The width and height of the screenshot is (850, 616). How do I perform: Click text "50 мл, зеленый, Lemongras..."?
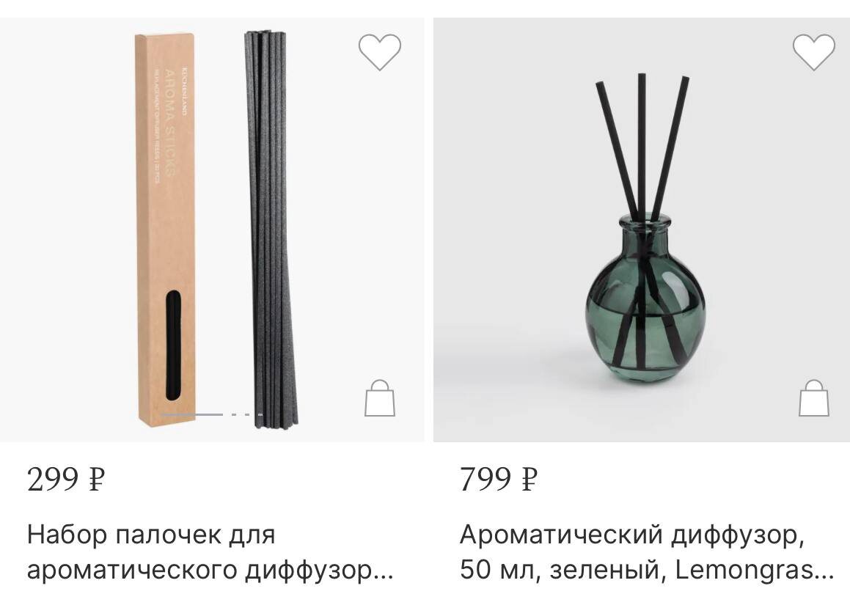tap(647, 571)
